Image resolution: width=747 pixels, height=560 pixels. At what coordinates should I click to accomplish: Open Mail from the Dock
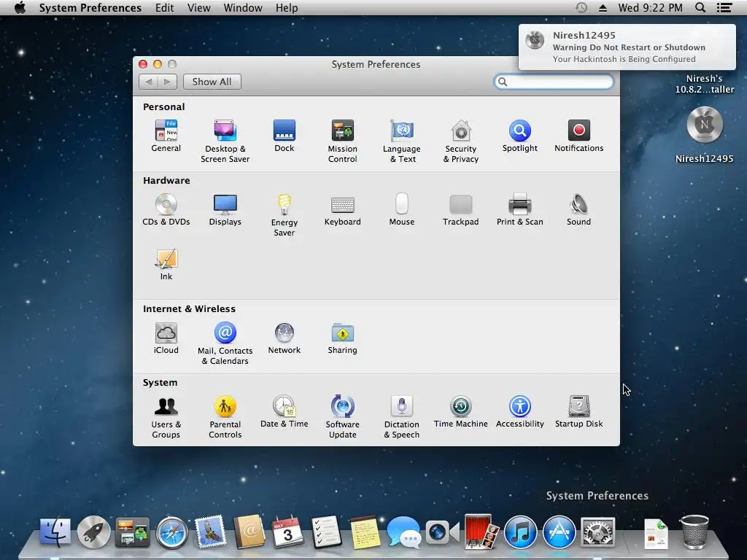210,532
